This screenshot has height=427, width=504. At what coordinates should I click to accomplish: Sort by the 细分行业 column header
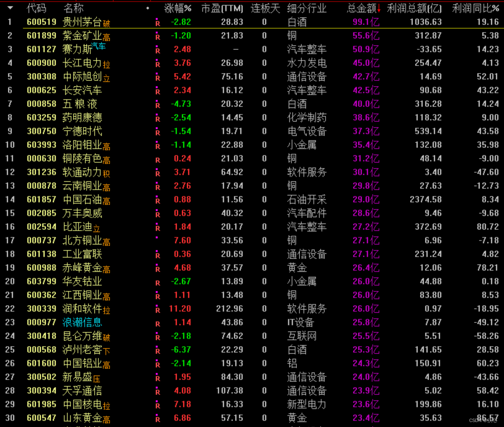pos(307,8)
